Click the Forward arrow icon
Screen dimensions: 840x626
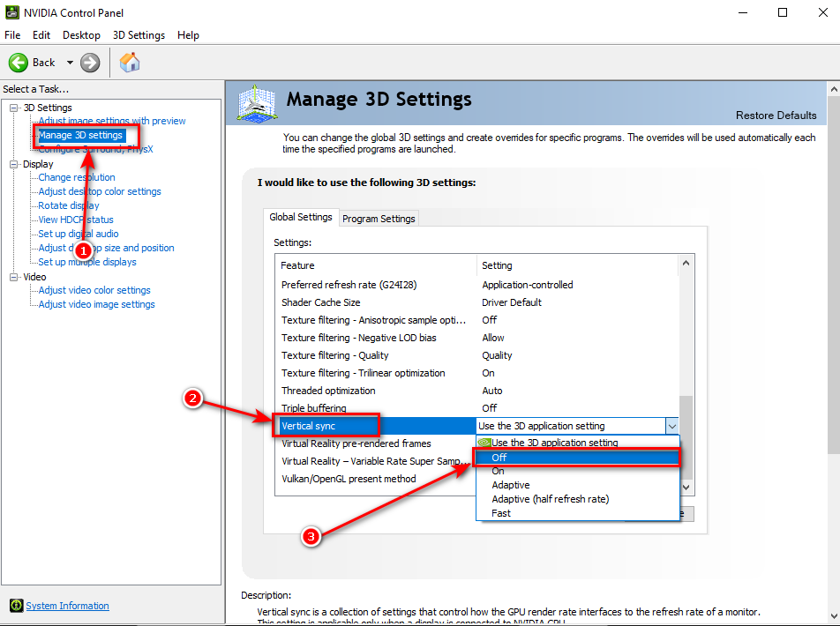(x=90, y=63)
